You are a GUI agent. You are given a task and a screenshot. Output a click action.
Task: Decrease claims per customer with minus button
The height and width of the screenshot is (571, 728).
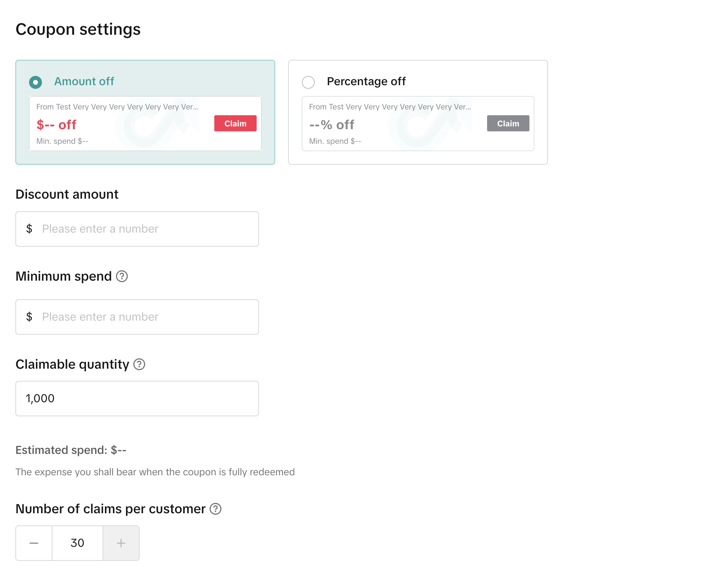[34, 543]
